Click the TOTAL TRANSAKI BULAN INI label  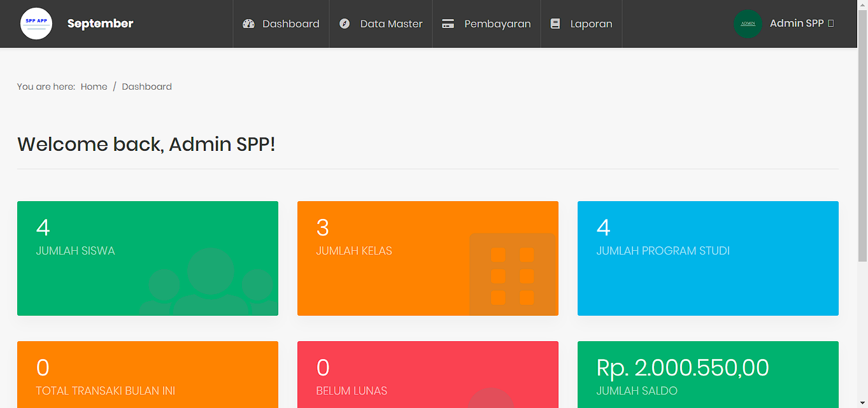(106, 391)
